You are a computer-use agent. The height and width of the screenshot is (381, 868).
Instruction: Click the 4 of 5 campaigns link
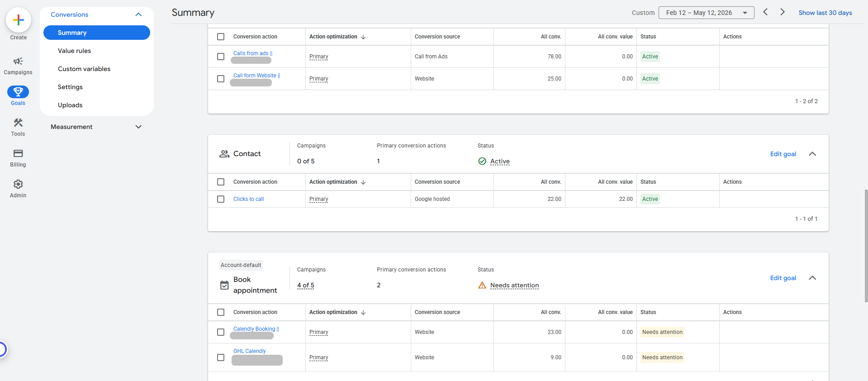point(306,285)
